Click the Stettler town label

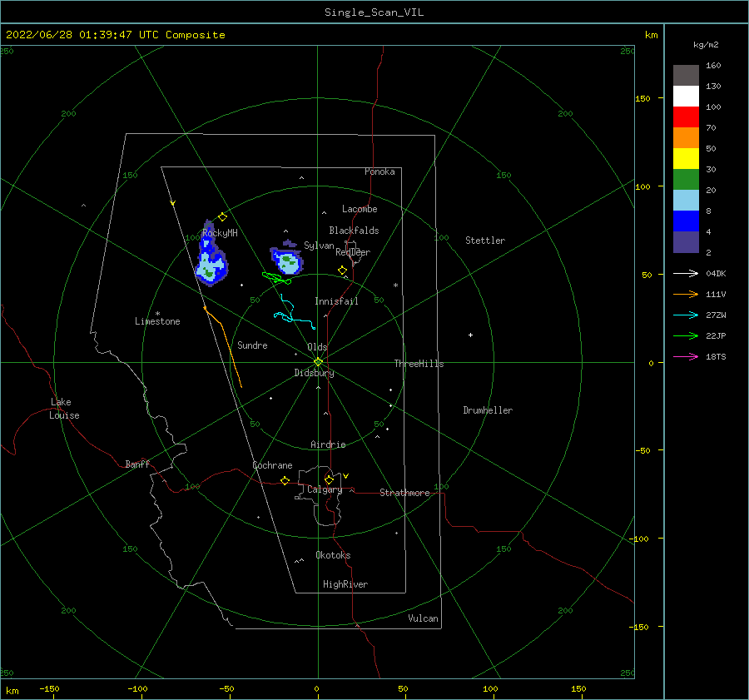(485, 241)
